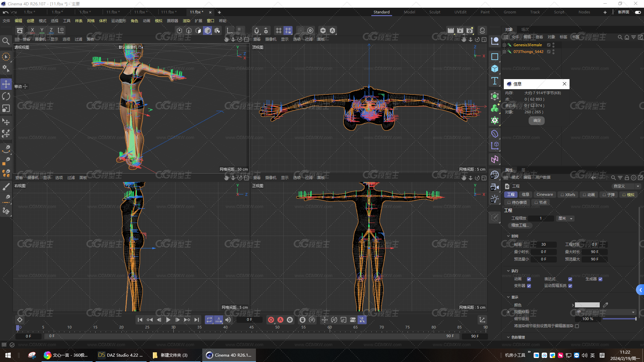Collapse 显示 section
The width and height of the screenshot is (644, 362).
(508, 297)
